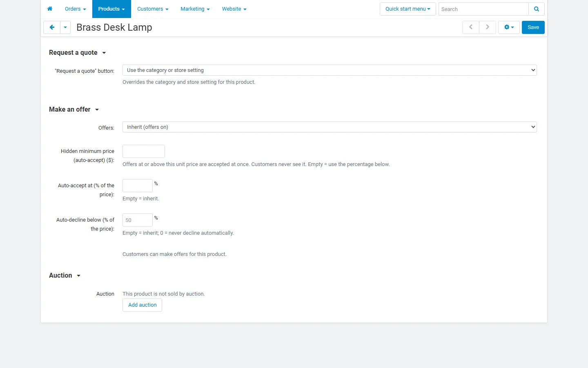Collapse the Make an offer section
This screenshot has height=368, width=588.
74,110
